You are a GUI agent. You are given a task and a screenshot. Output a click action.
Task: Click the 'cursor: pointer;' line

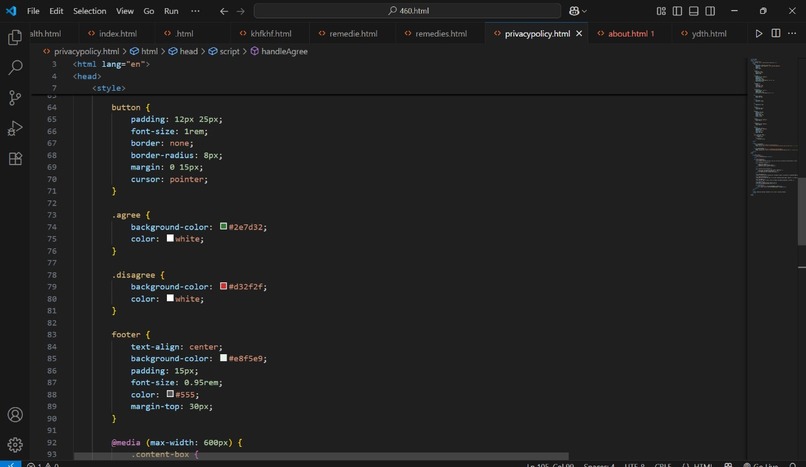tap(169, 179)
